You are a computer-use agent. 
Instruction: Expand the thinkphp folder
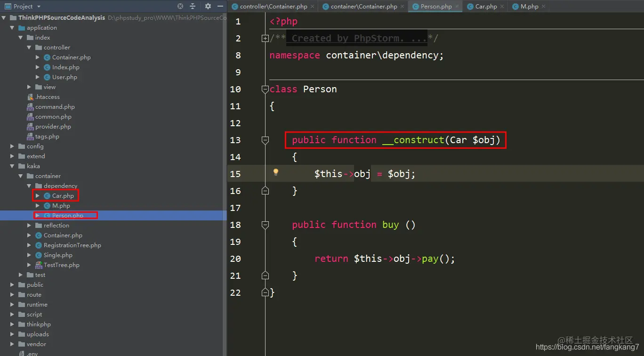coord(12,324)
